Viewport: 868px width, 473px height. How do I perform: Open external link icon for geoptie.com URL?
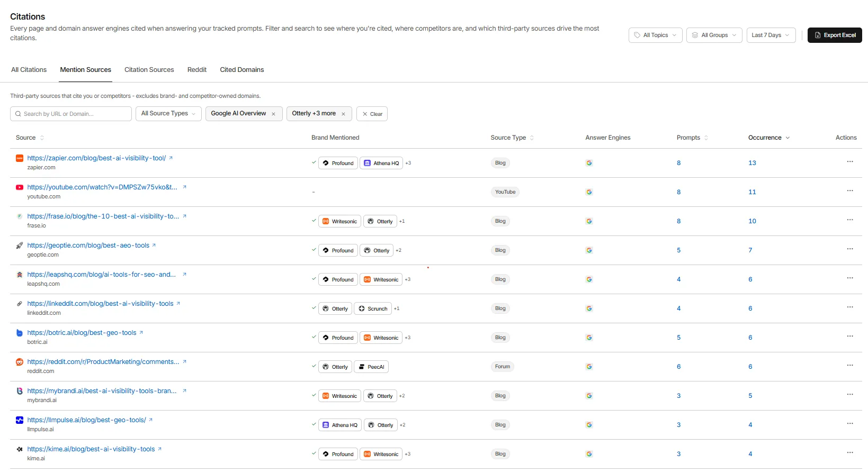coord(154,245)
